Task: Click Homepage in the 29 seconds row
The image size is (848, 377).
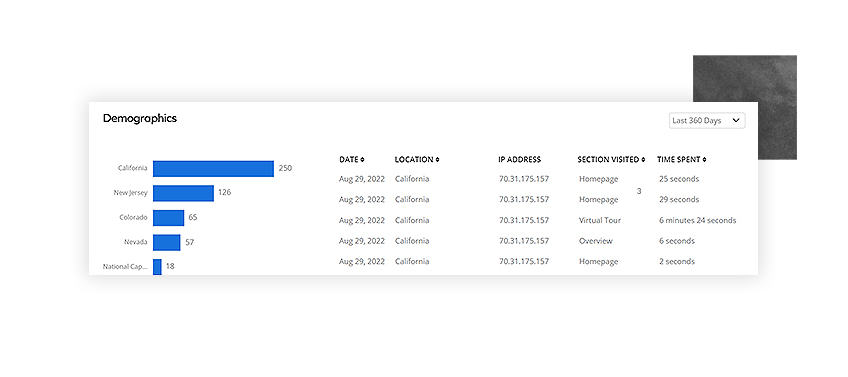Action: [x=598, y=200]
